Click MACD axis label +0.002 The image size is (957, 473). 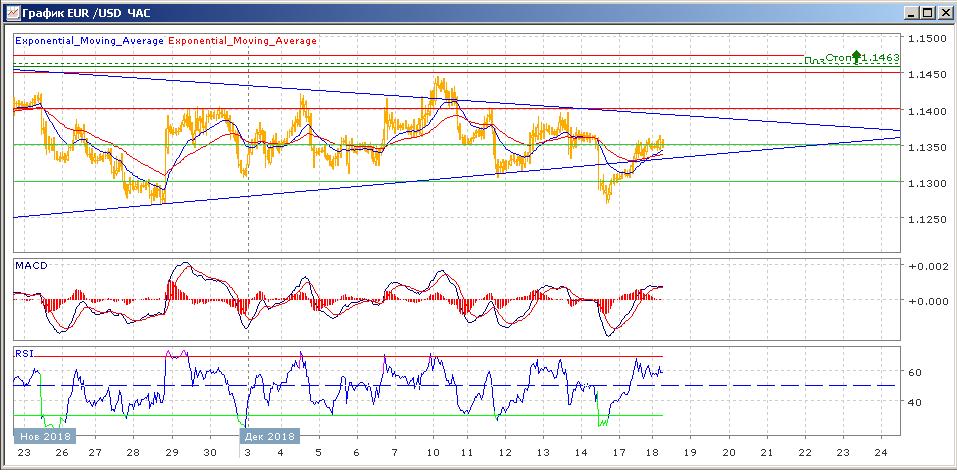[928, 267]
